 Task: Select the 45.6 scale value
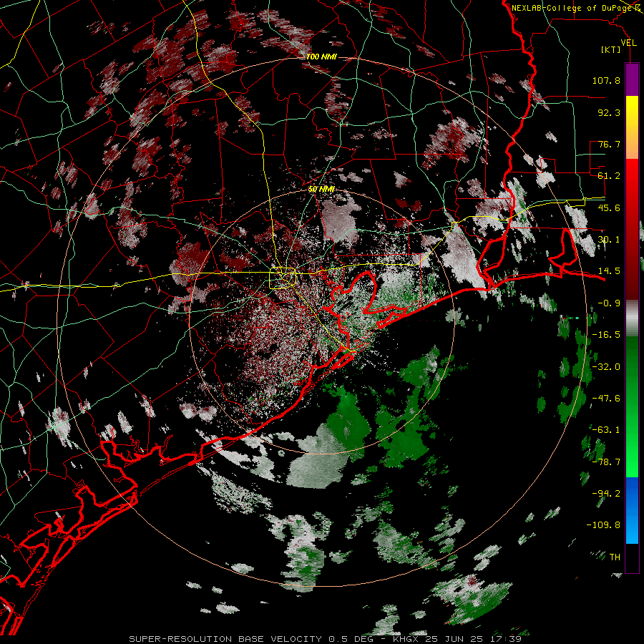[x=609, y=208]
